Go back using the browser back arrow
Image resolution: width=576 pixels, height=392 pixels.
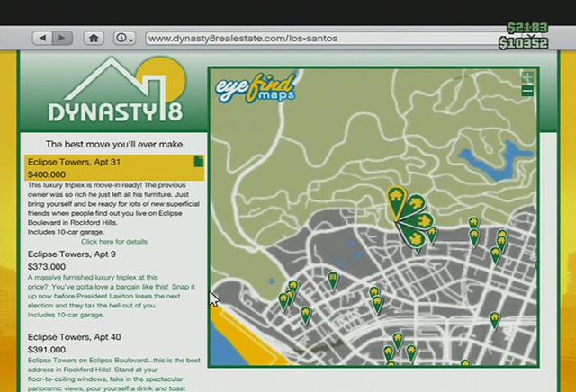pyautogui.click(x=41, y=38)
